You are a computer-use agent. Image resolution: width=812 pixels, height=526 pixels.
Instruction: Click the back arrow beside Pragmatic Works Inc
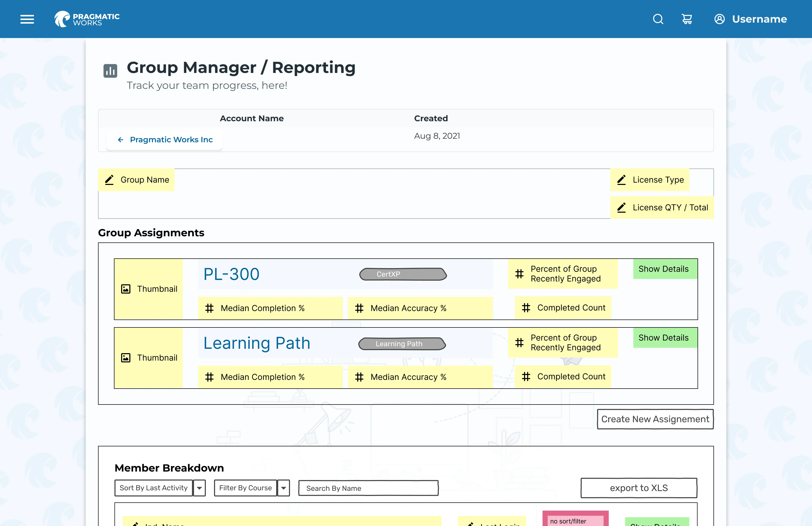point(120,140)
